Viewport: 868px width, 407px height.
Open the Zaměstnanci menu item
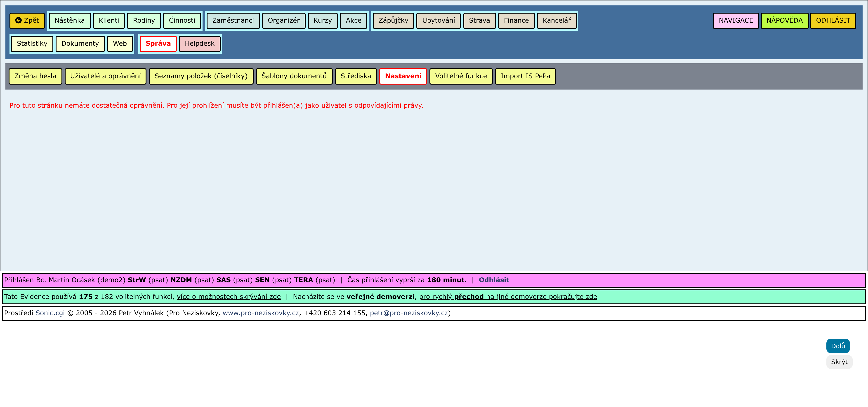[233, 21]
